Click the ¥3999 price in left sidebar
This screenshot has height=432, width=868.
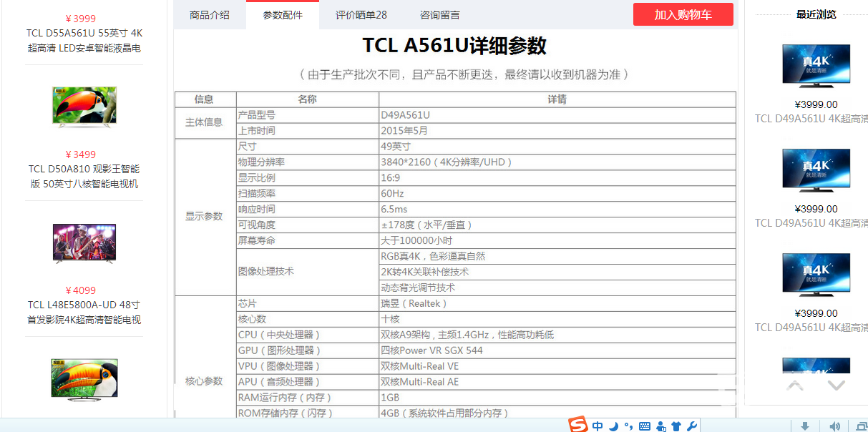point(80,19)
